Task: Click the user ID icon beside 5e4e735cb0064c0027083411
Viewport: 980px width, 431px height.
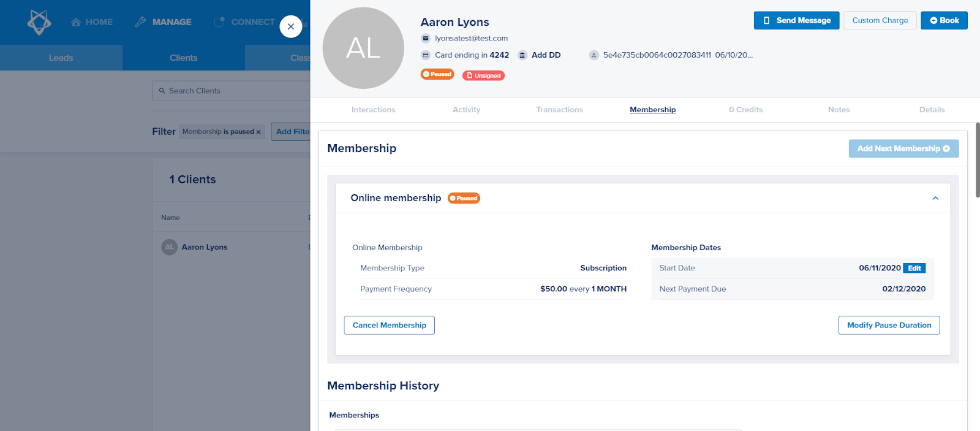Action: click(594, 55)
